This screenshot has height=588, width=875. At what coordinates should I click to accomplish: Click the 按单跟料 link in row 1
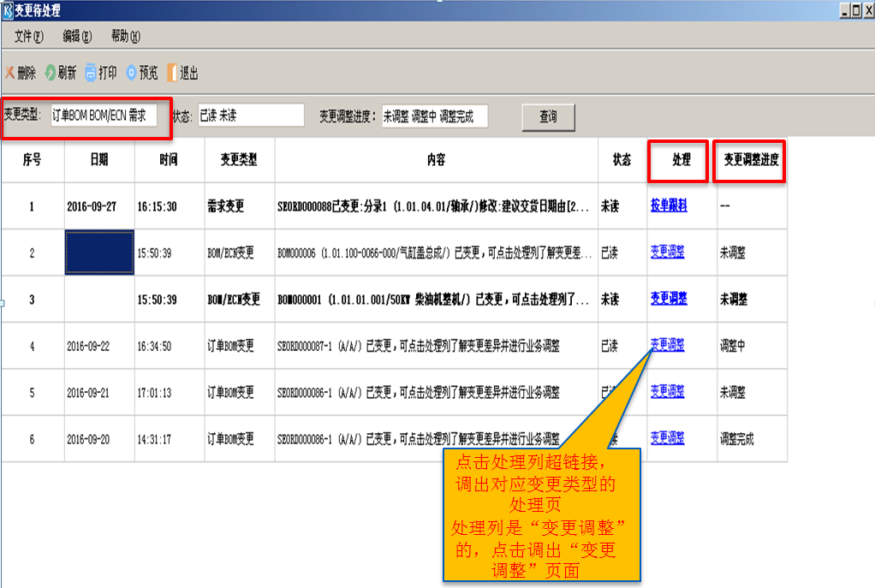(x=668, y=206)
